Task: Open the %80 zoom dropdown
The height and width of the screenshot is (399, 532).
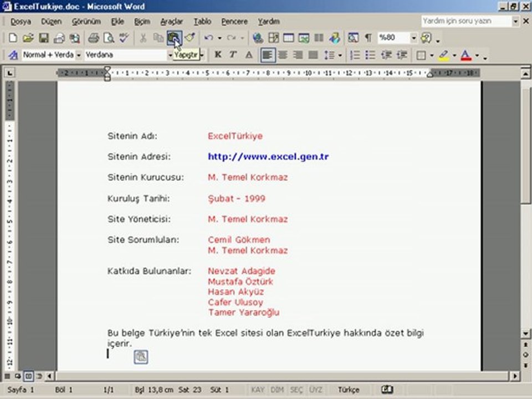Action: (413, 38)
